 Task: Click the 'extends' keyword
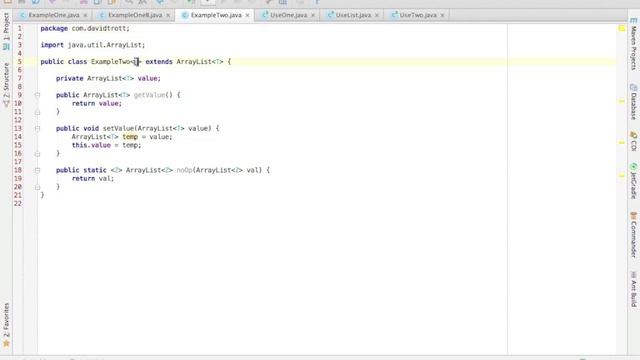click(x=159, y=62)
